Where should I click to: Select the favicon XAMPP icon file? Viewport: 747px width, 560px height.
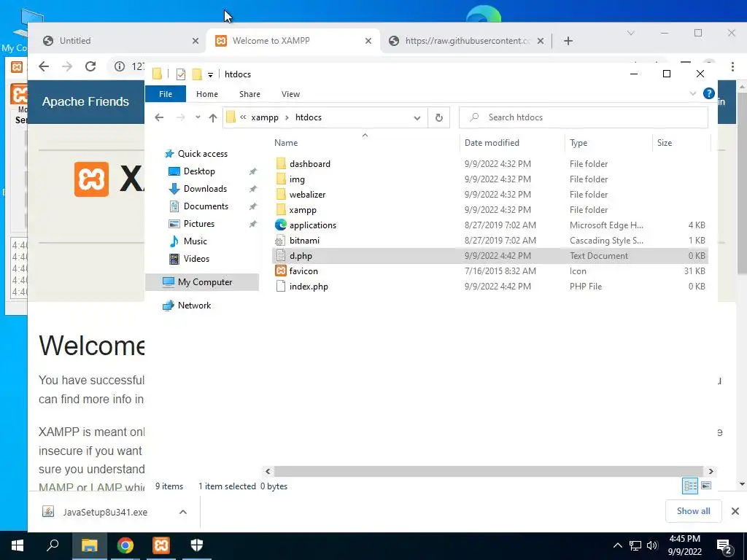tap(281, 271)
